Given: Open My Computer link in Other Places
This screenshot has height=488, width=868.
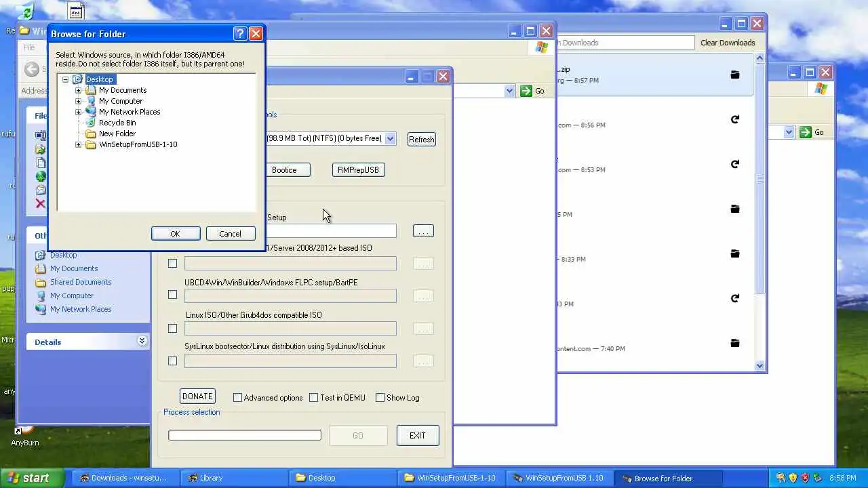Looking at the screenshot, I should click(72, 296).
